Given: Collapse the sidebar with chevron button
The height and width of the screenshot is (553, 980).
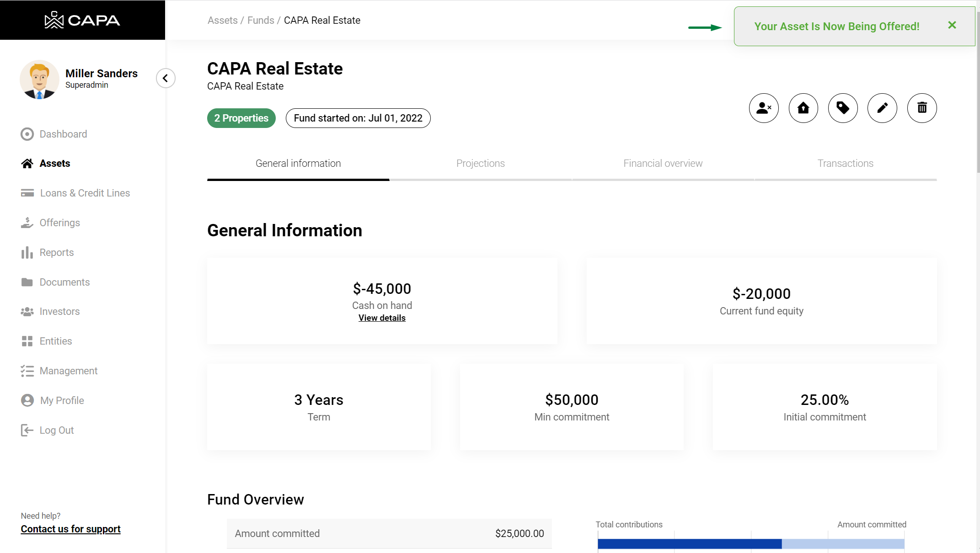Looking at the screenshot, I should coord(166,78).
